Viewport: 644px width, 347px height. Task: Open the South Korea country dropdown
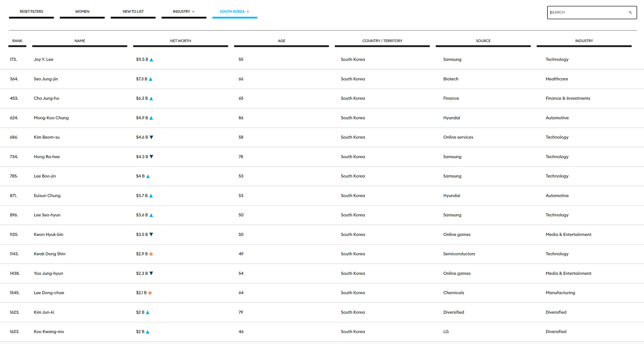pyautogui.click(x=235, y=12)
